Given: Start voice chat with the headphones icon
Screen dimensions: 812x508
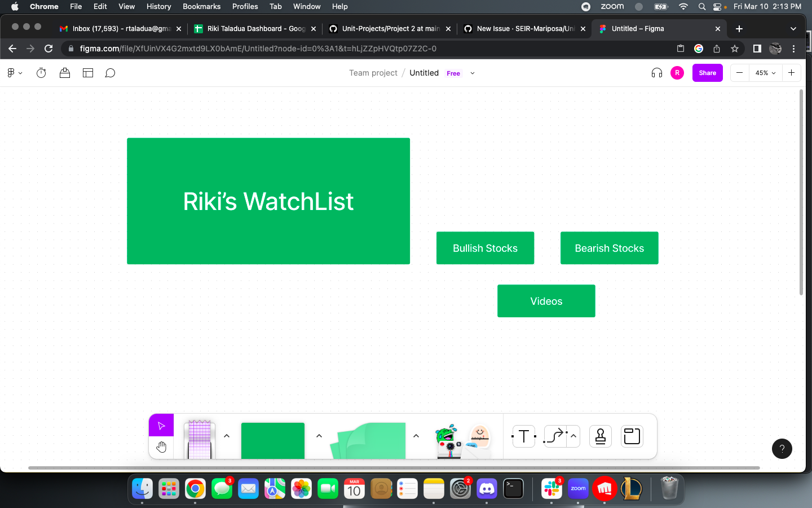Looking at the screenshot, I should [656, 73].
